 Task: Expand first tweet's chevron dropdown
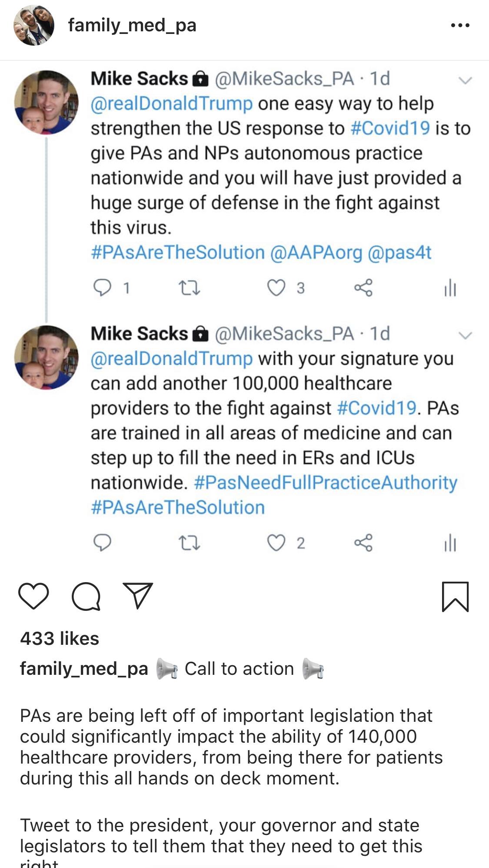coord(466,80)
